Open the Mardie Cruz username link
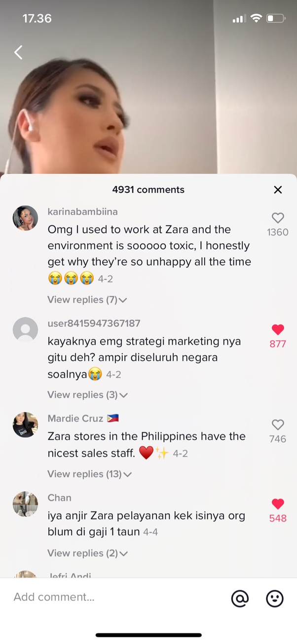Screen dimensions: 297x644 coord(75,418)
